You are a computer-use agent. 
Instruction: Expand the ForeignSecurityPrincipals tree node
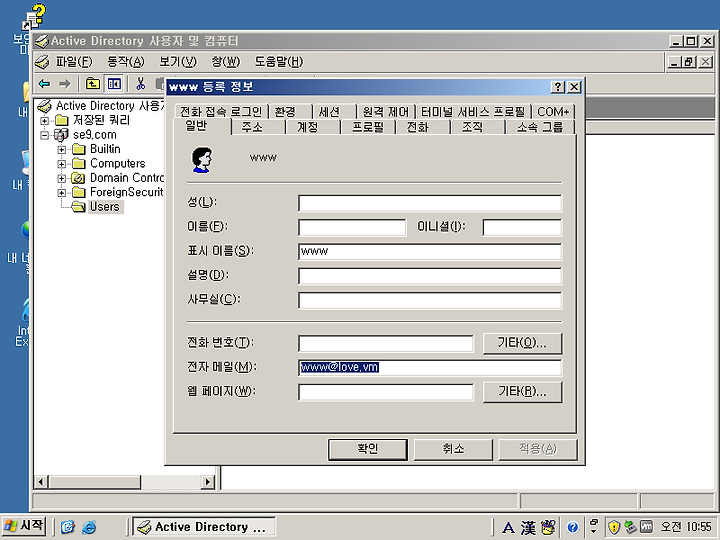coord(62,193)
